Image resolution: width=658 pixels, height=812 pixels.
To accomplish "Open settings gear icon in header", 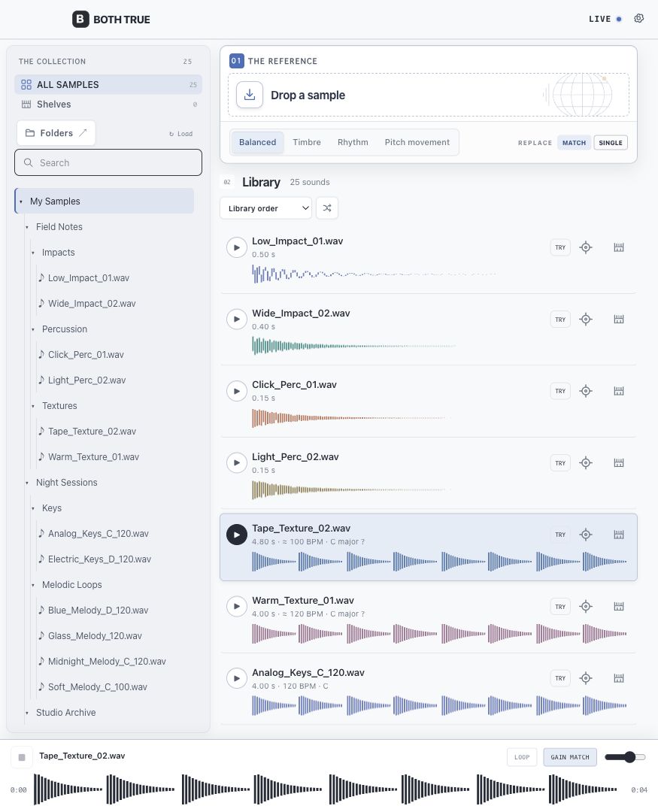I will (639, 19).
